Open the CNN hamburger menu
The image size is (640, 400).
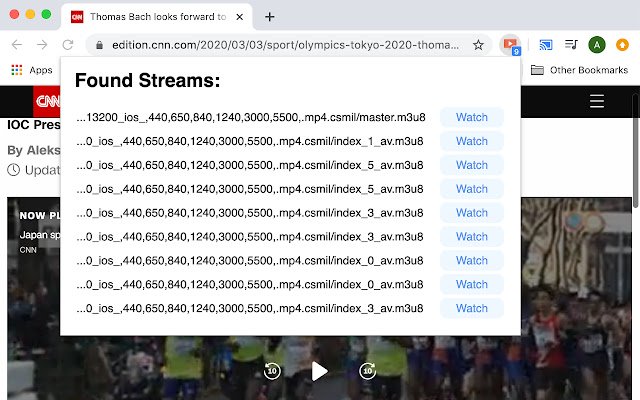point(597,101)
